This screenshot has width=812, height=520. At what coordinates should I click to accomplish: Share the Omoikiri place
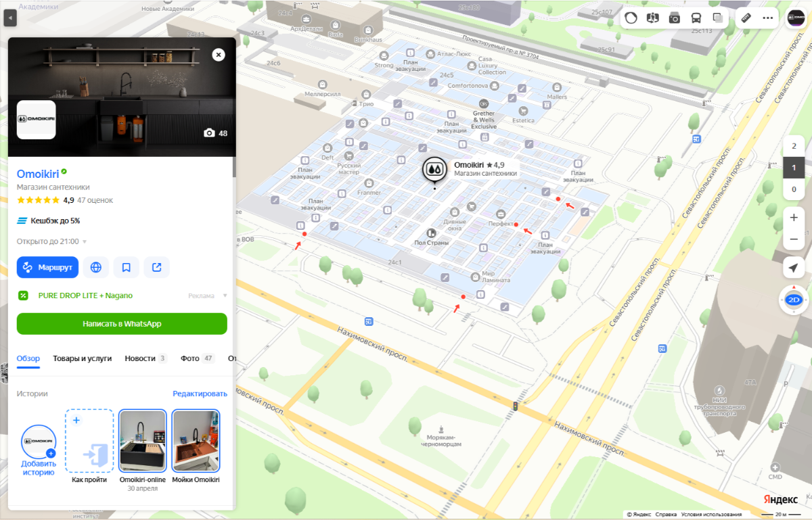click(157, 267)
